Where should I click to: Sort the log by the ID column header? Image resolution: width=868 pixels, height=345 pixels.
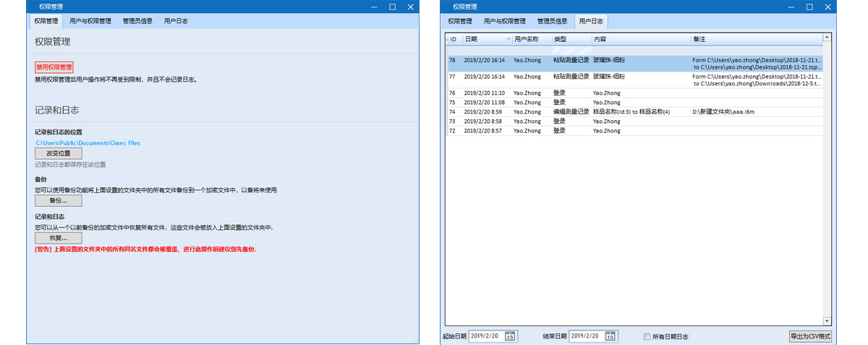click(x=453, y=39)
